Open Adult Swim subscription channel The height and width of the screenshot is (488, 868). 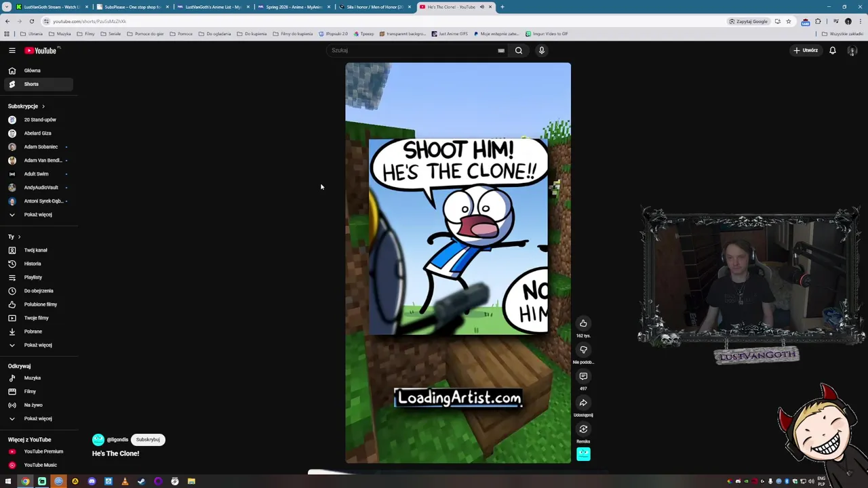tap(39, 174)
